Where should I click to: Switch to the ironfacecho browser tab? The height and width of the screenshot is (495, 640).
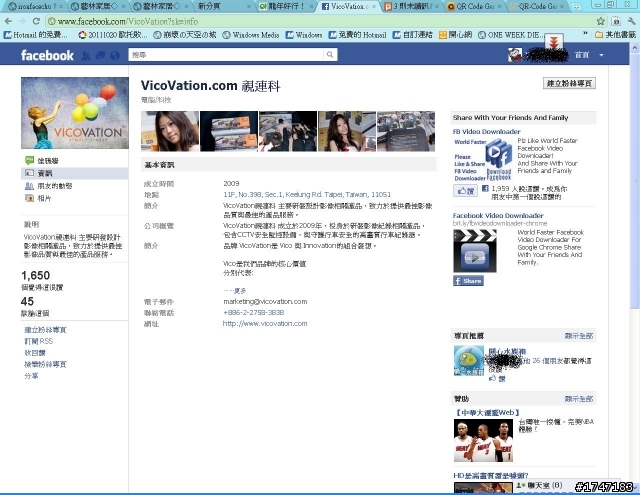click(x=35, y=6)
